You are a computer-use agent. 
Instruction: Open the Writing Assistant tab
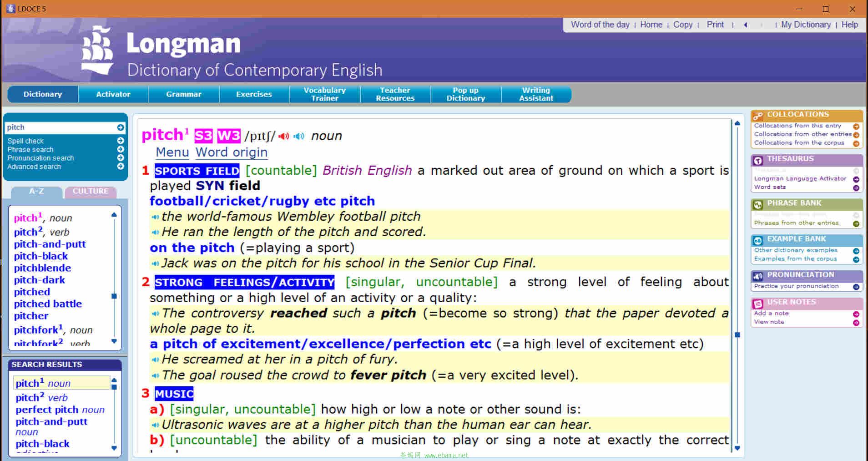point(536,94)
